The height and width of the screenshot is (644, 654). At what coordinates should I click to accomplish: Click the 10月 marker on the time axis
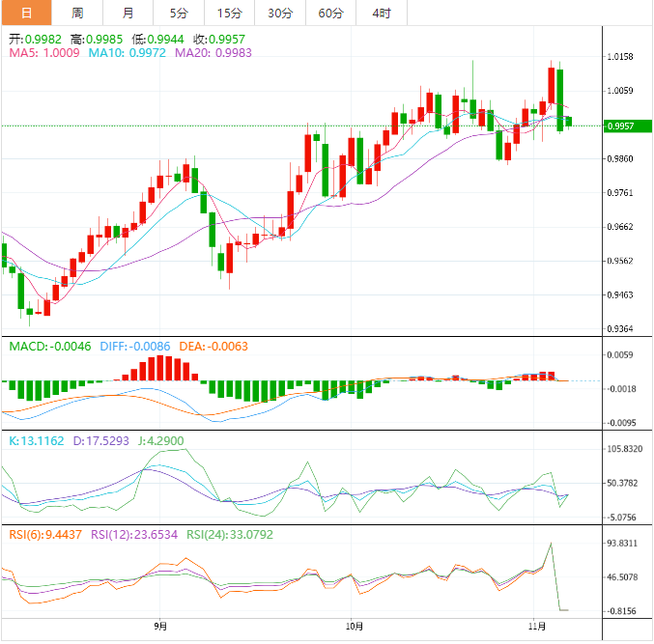point(354,627)
